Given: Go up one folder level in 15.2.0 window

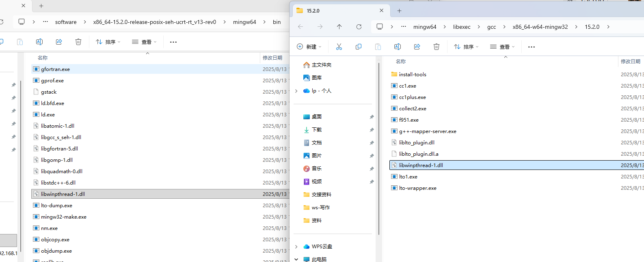Looking at the screenshot, I should tap(339, 27).
